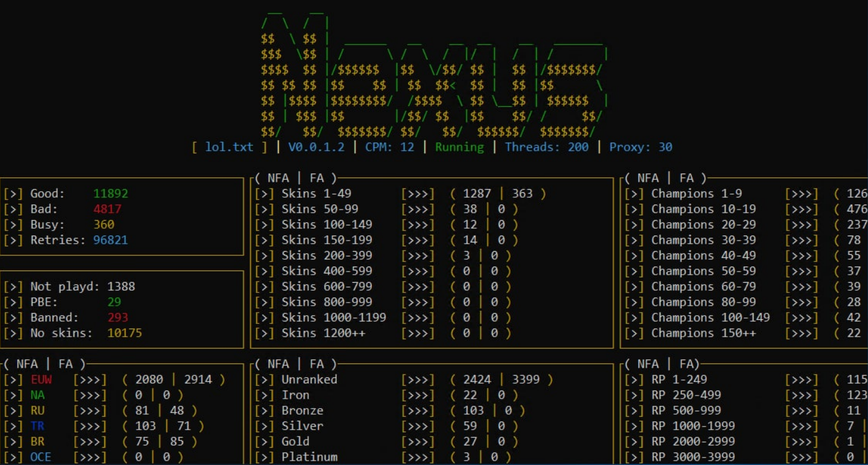The width and height of the screenshot is (868, 465).
Task: Select the Champions 10-19 label
Action: 704,209
